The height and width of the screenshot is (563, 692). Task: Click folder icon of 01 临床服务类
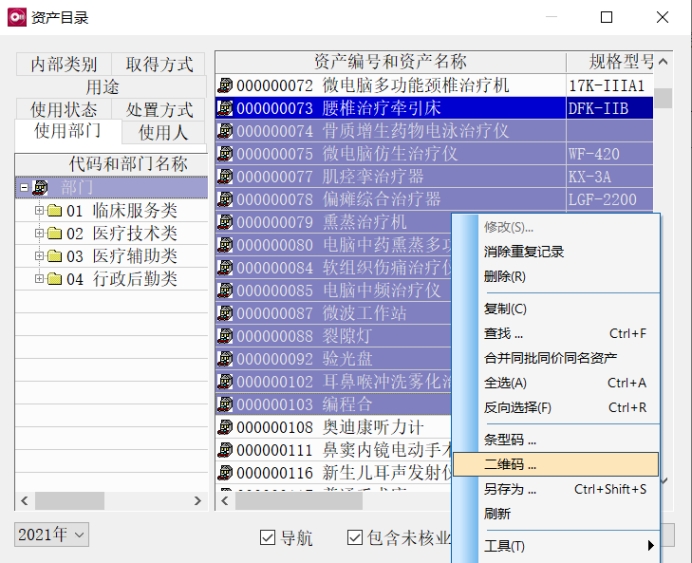[54, 211]
